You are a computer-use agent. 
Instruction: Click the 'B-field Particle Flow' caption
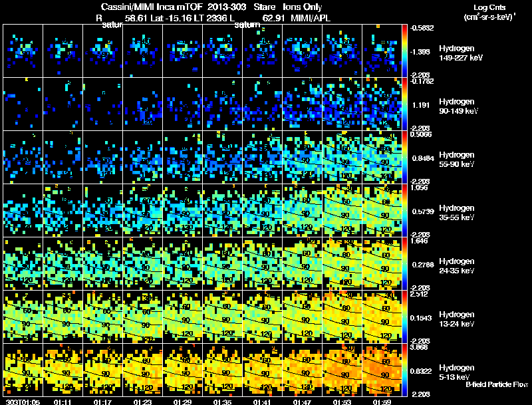click(x=497, y=384)
